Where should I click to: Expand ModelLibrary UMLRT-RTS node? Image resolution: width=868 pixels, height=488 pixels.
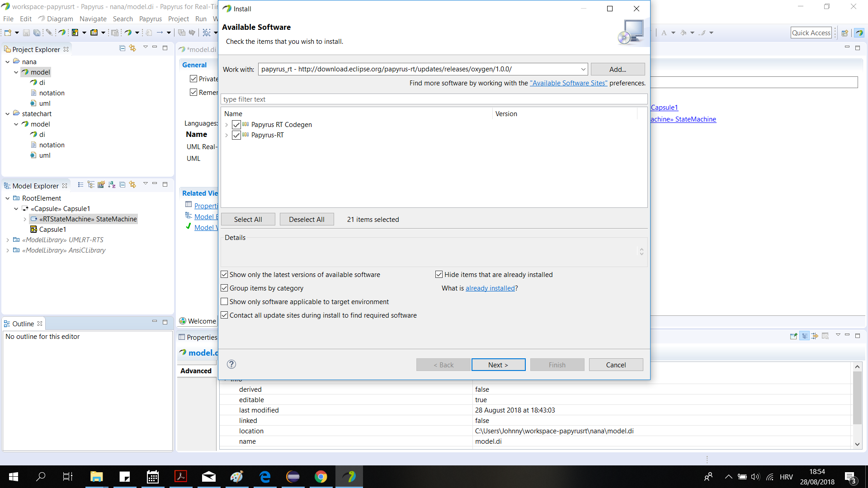click(x=7, y=240)
